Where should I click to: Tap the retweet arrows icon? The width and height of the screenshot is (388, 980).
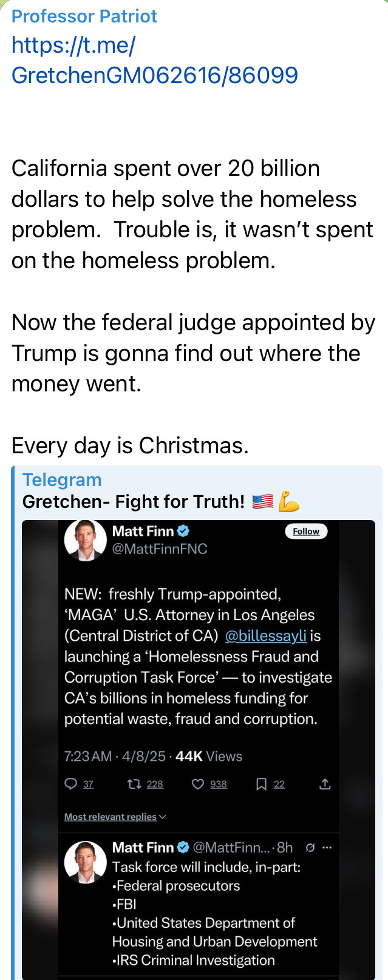tap(134, 784)
